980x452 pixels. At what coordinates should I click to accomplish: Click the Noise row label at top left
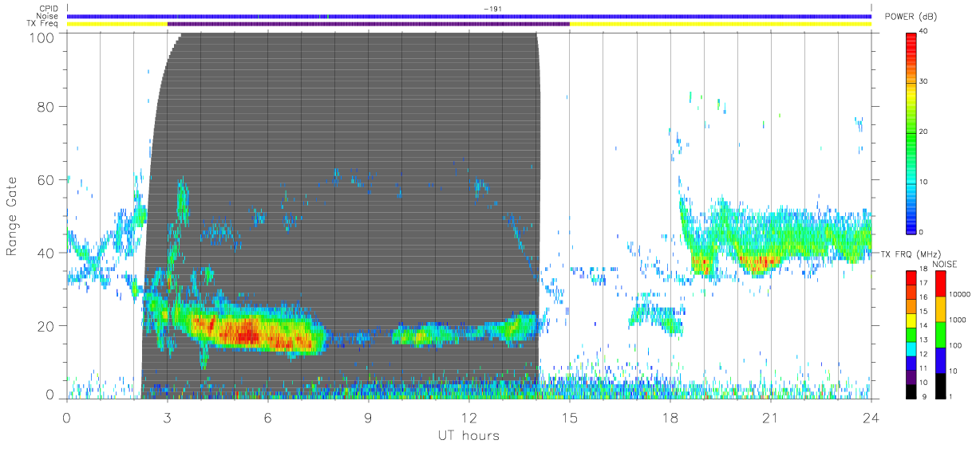49,16
